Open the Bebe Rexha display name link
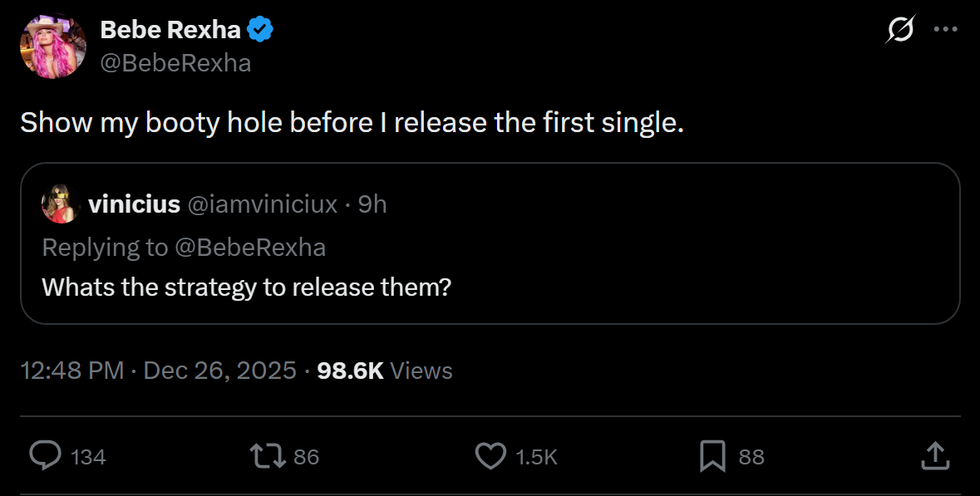Screen dimensions: 980x496 tap(170, 31)
